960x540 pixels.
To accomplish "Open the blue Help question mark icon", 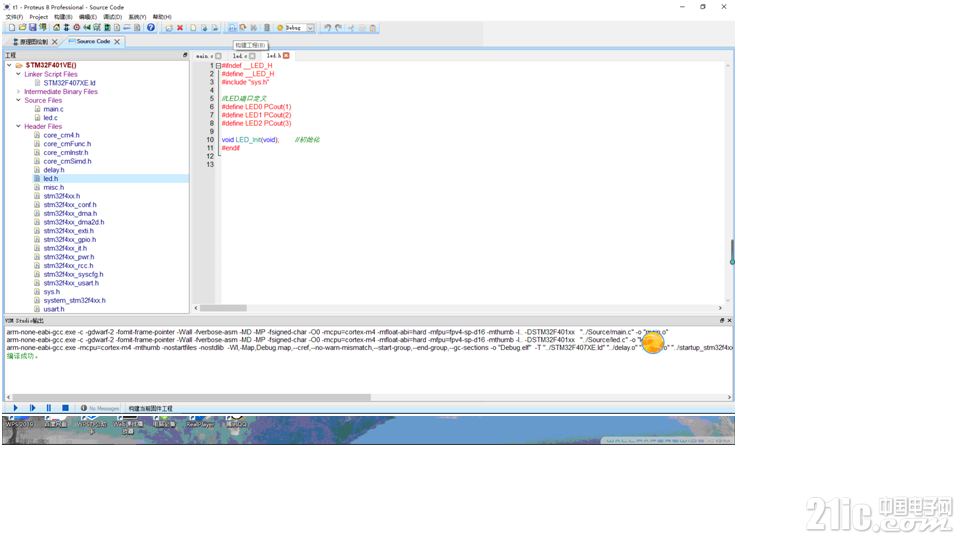I will tap(151, 28).
